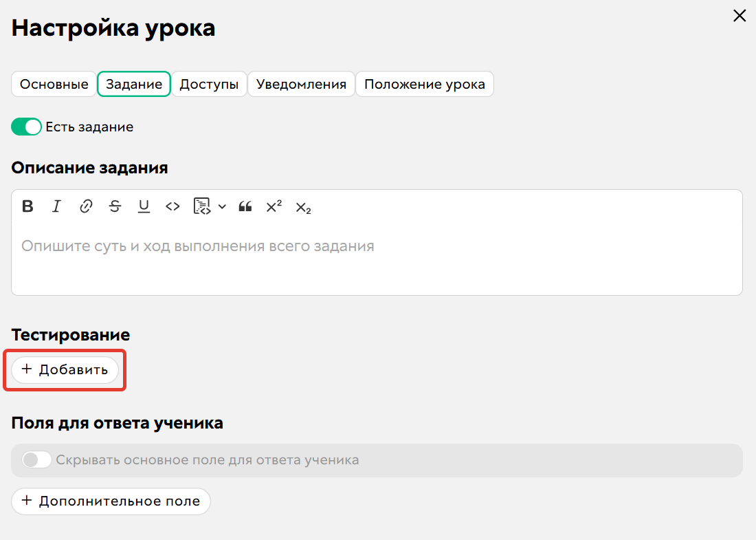Select the Положение урока tab
756x540 pixels.
pos(424,84)
